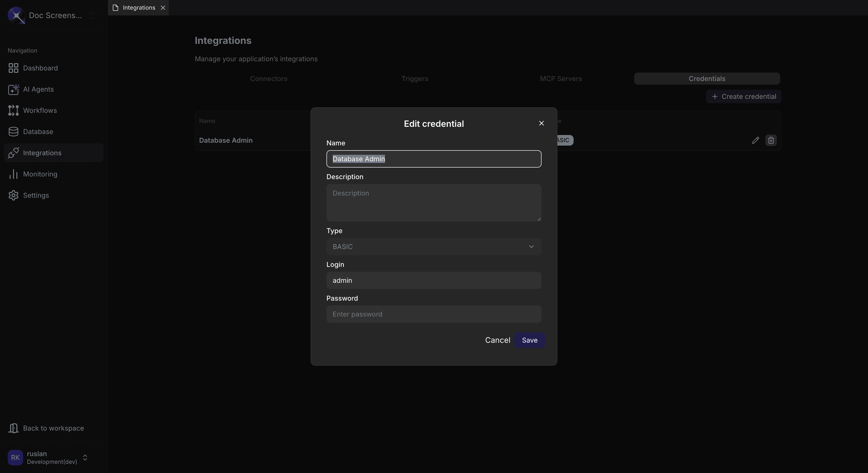Expand the user workspace switcher chevron
Viewport: 868px width, 473px height.
[x=85, y=458]
